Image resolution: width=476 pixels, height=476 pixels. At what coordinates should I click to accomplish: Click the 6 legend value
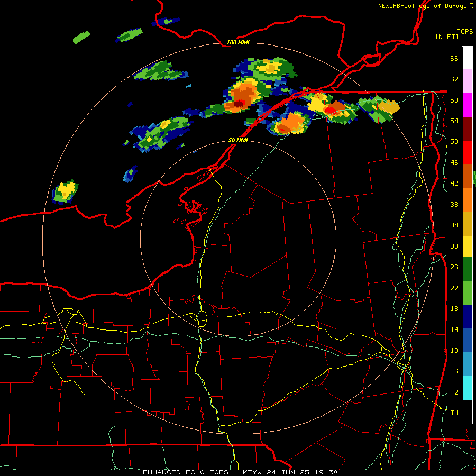[x=456, y=371]
